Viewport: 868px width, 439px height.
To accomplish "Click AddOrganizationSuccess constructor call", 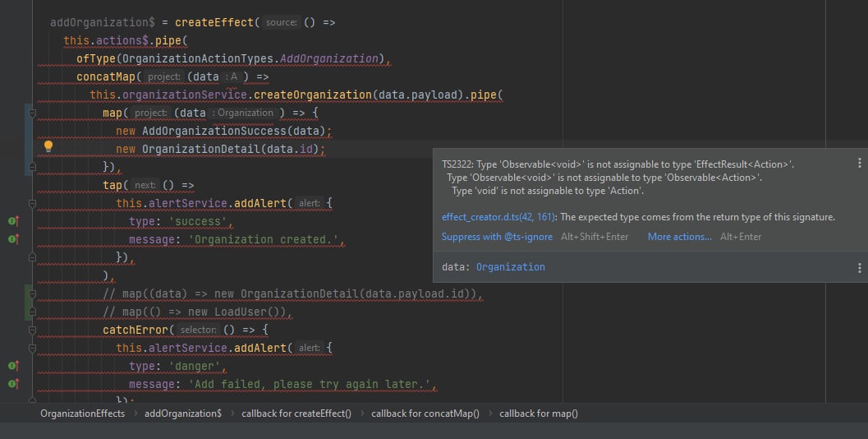I will 214,131.
